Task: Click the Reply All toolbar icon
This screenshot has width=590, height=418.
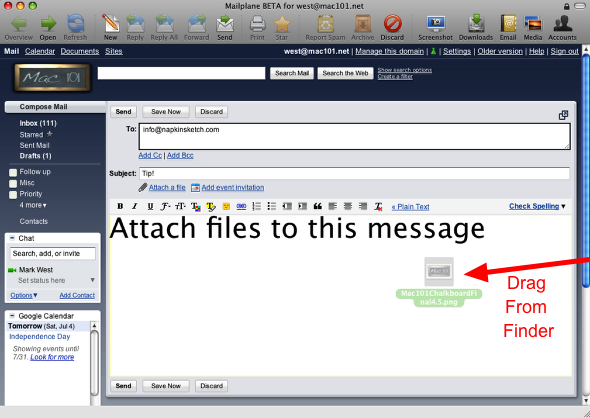Action: pyautogui.click(x=164, y=24)
